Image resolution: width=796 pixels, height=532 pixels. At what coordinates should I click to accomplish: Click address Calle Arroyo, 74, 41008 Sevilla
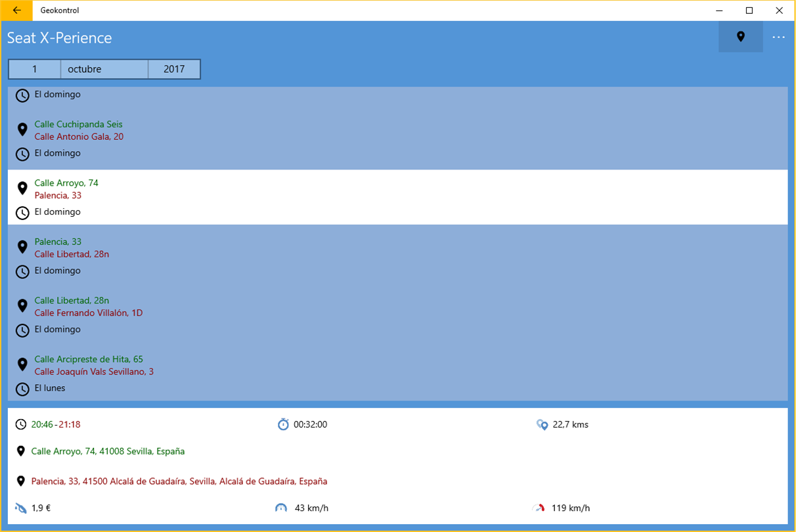pos(108,451)
